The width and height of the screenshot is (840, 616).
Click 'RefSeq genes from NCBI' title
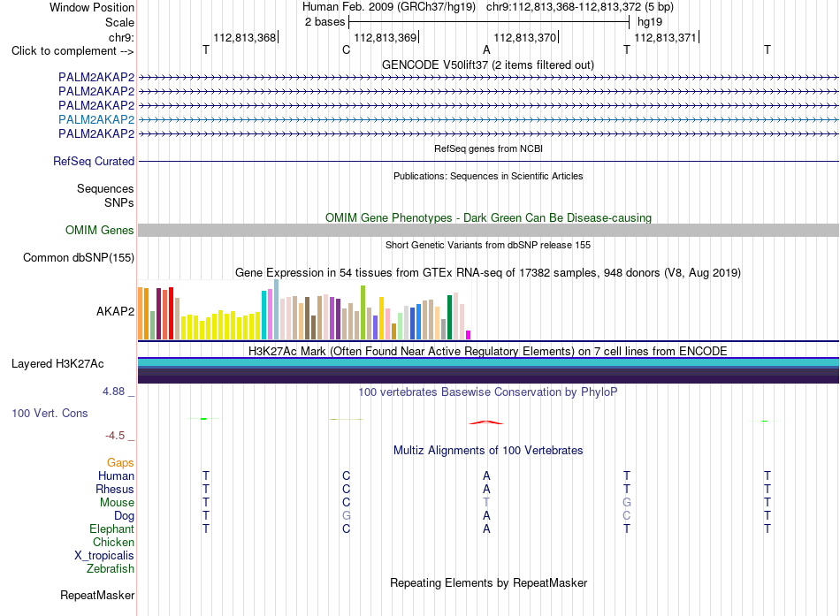click(x=489, y=148)
